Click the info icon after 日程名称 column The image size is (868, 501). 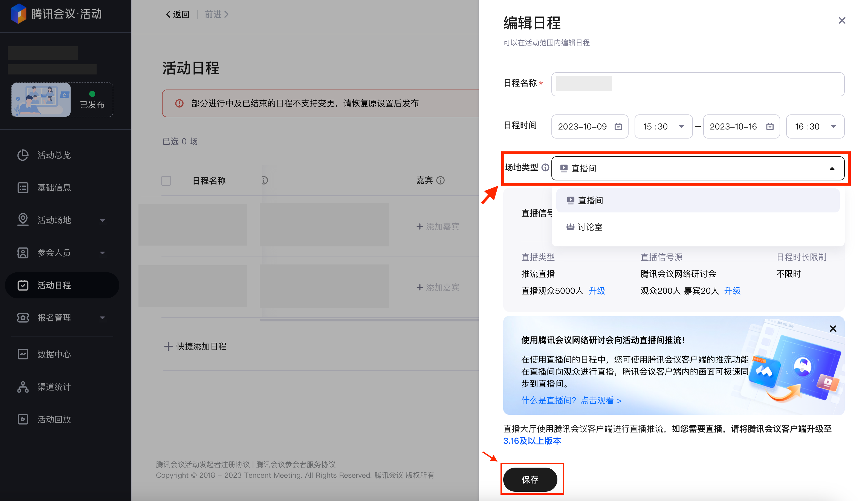coord(264,180)
